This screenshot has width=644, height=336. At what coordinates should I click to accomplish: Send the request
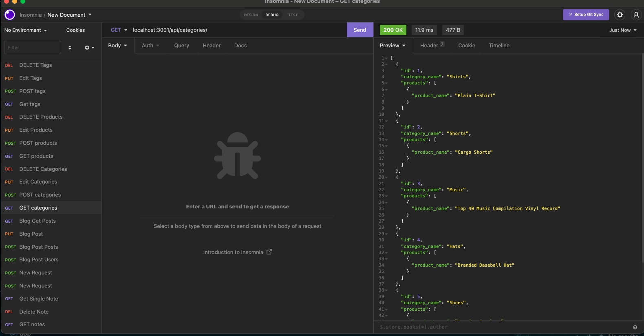360,30
